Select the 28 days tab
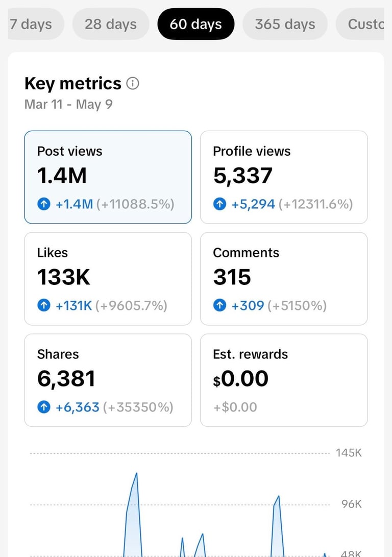This screenshot has height=557, width=392. point(111,24)
